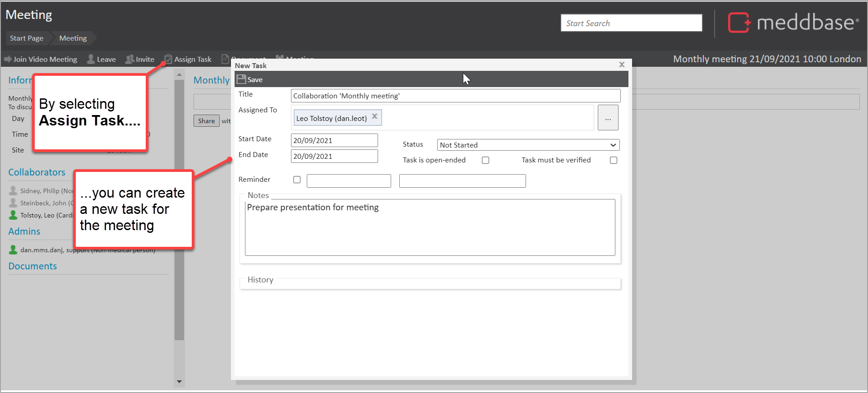The width and height of the screenshot is (868, 393).
Task: Go to the Start Page breadcrumb
Action: (x=27, y=38)
